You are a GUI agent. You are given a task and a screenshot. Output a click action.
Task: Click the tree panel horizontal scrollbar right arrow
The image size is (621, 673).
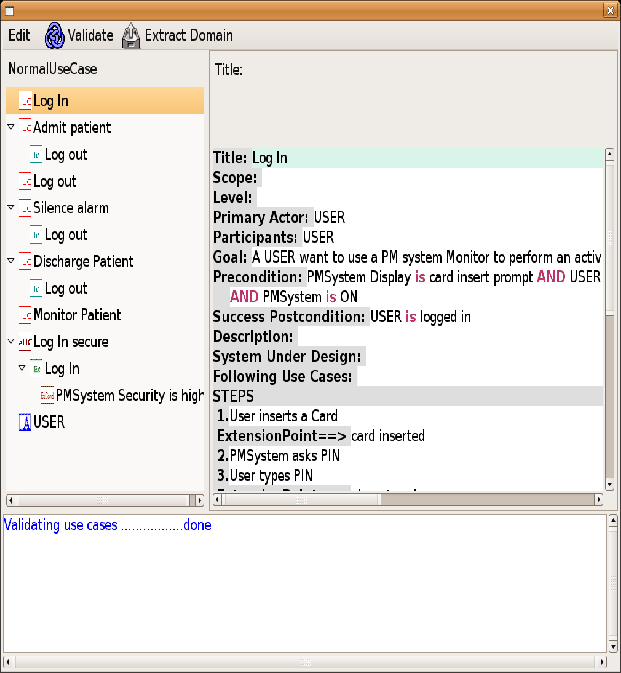tap(200, 500)
